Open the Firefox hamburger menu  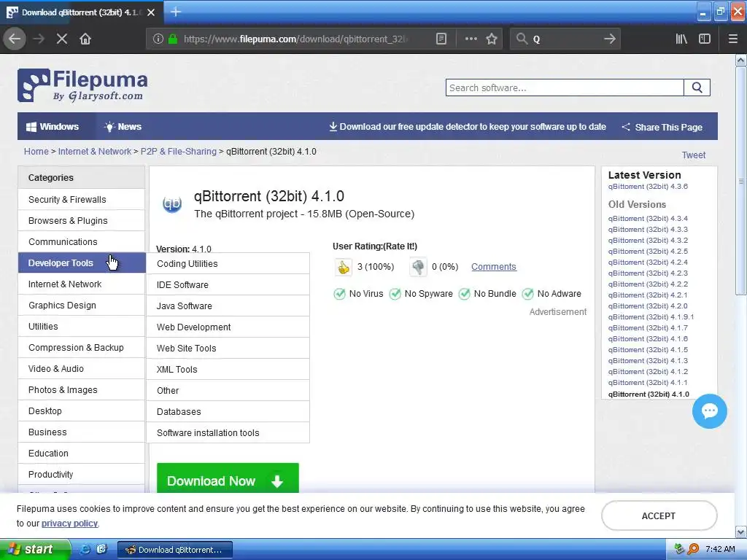pyautogui.click(x=733, y=39)
